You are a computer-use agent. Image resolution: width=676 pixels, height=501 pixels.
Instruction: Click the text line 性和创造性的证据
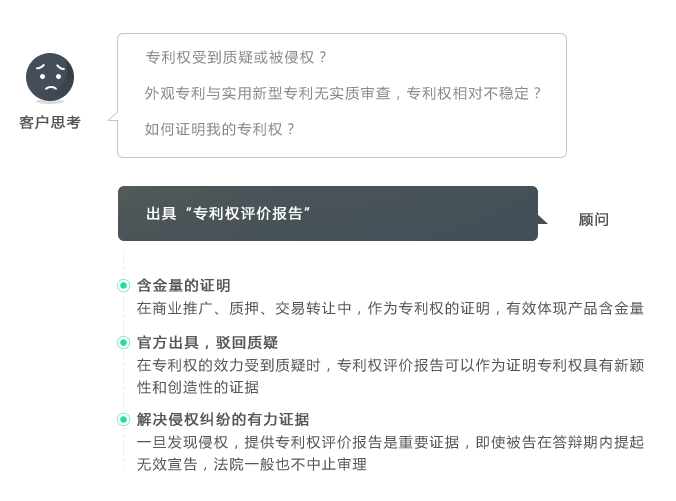tap(198, 387)
